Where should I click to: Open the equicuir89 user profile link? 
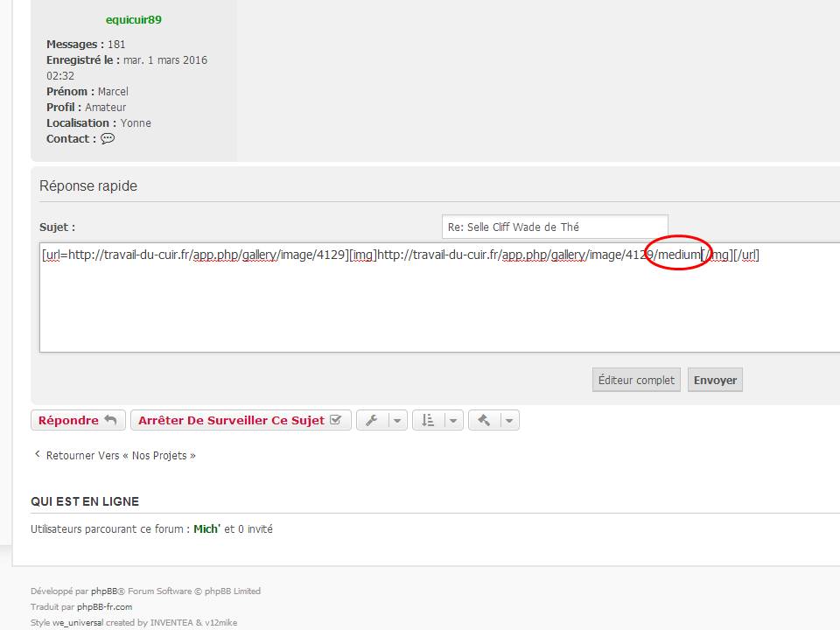(x=133, y=20)
